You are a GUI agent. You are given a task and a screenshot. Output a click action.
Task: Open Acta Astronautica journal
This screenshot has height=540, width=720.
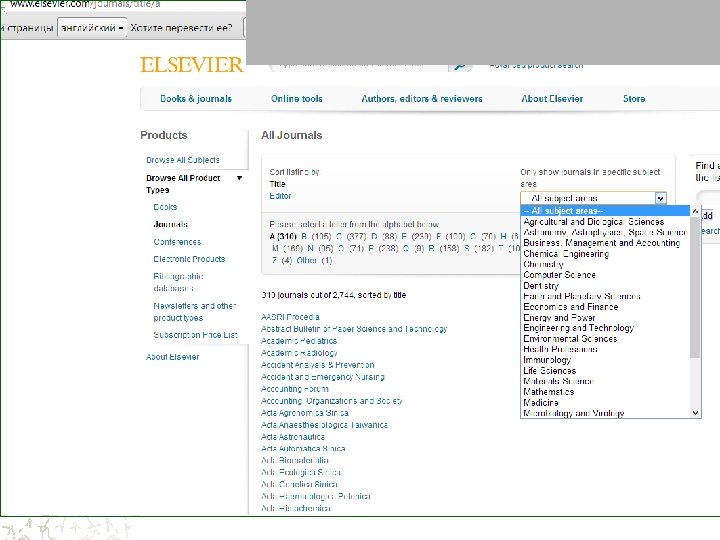292,437
